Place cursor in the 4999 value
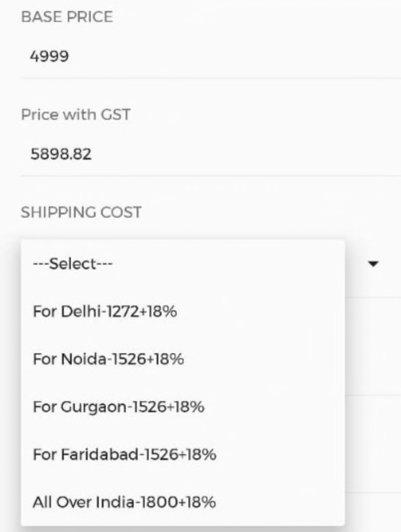401x532 pixels. 49,56
